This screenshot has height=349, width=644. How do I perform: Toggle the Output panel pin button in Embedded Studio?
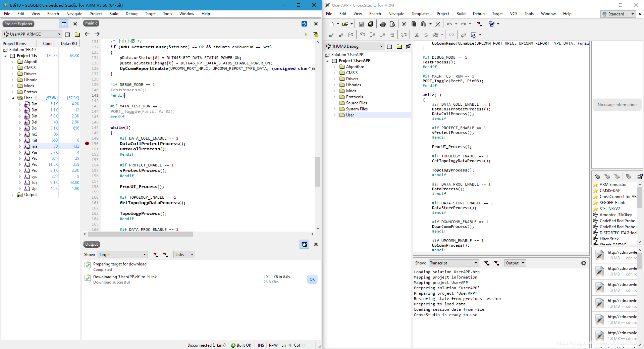(x=304, y=244)
